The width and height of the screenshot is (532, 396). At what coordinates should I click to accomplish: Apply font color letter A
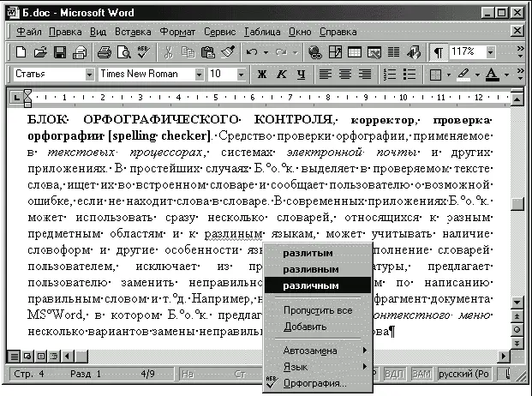pyautogui.click(x=492, y=75)
